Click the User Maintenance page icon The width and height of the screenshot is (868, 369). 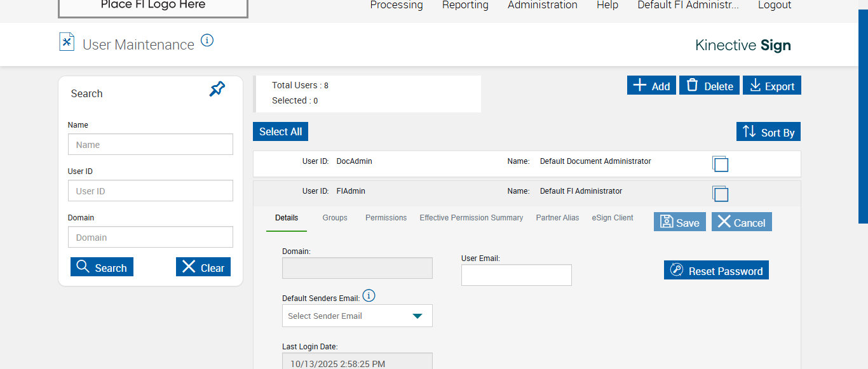[x=67, y=42]
